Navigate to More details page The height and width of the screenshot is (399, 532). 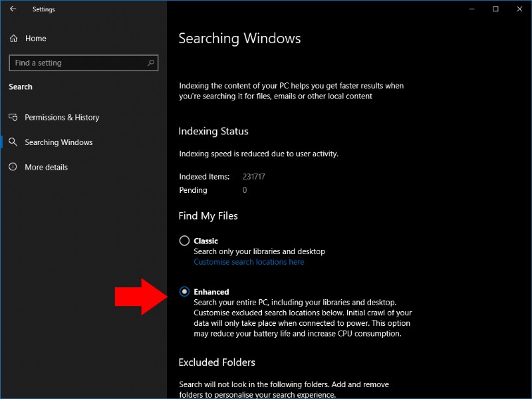(47, 167)
